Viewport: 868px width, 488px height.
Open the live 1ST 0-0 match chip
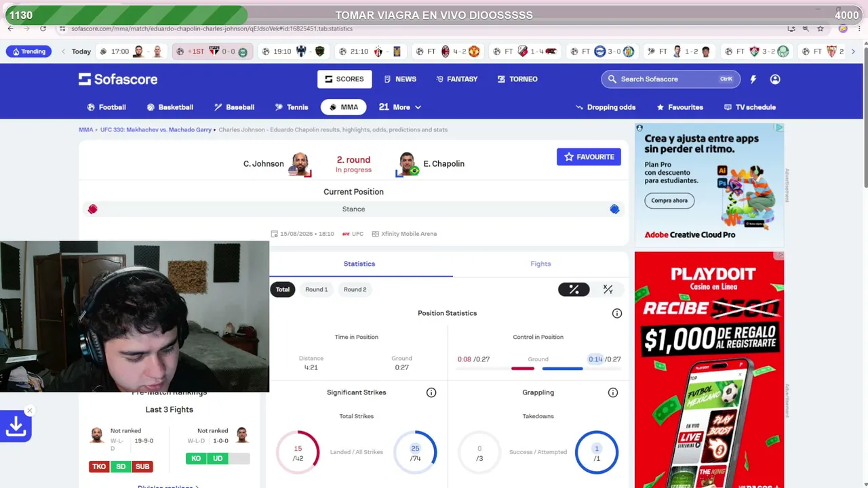tap(212, 52)
